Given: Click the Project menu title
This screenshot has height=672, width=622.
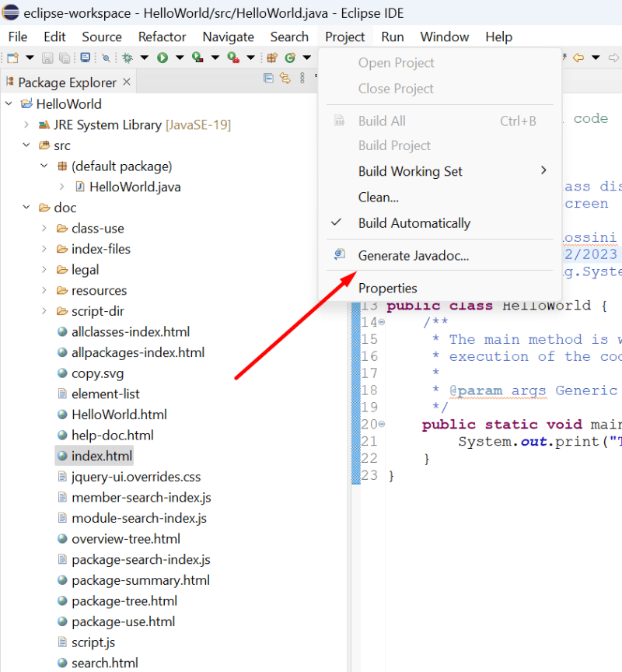Looking at the screenshot, I should click(345, 37).
